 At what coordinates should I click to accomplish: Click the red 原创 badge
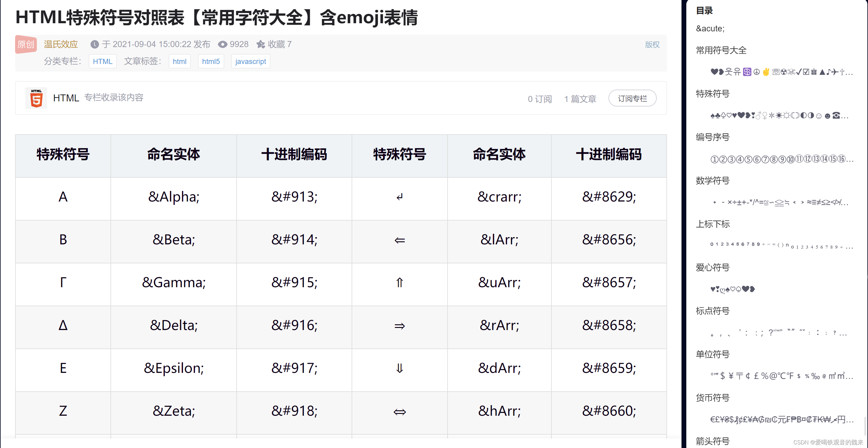[26, 44]
